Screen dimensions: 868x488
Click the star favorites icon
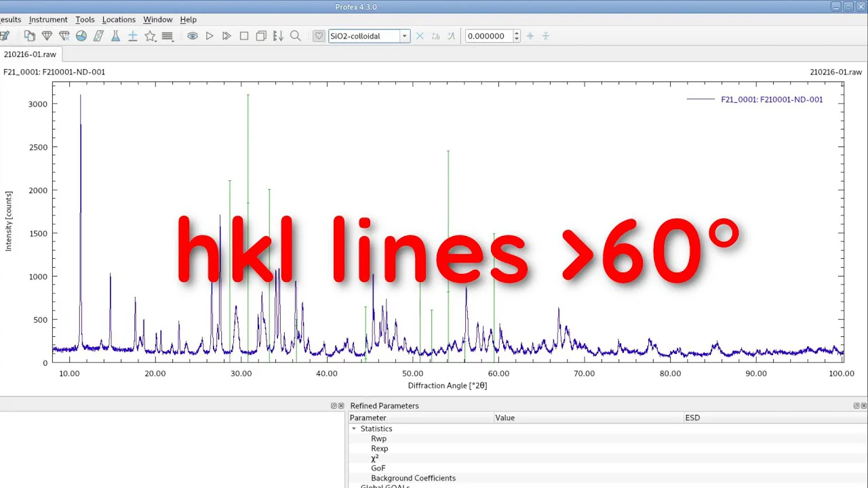click(x=150, y=36)
